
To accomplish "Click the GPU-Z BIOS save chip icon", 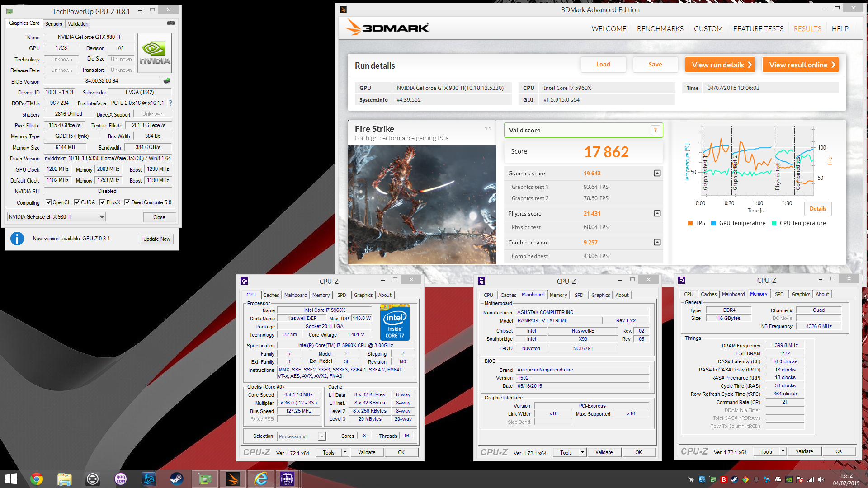I will 167,81.
